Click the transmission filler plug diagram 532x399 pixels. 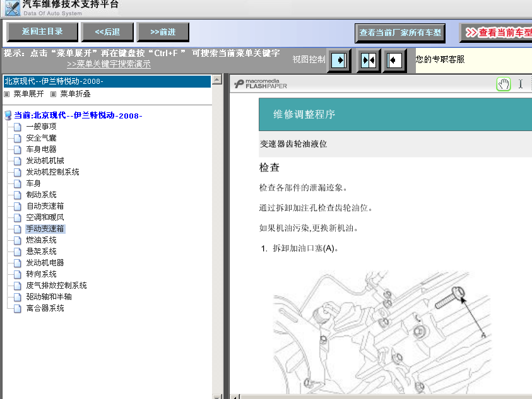pyautogui.click(x=382, y=332)
